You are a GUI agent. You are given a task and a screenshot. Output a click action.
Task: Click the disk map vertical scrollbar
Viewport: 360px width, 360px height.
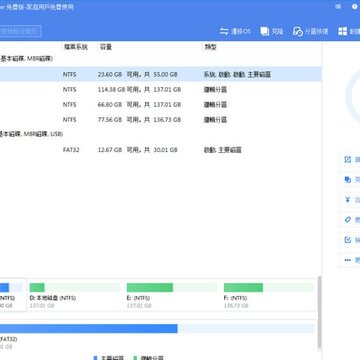tap(320, 312)
